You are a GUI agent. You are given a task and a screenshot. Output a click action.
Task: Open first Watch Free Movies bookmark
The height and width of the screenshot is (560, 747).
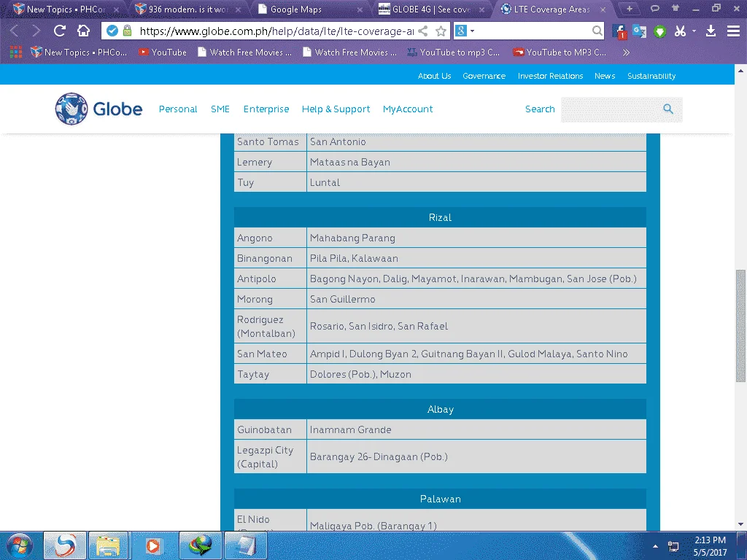[244, 52]
